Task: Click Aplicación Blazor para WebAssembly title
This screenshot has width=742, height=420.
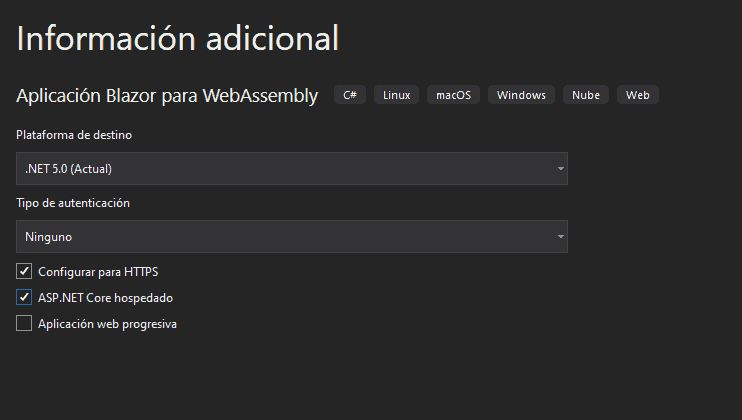Action: (x=167, y=96)
